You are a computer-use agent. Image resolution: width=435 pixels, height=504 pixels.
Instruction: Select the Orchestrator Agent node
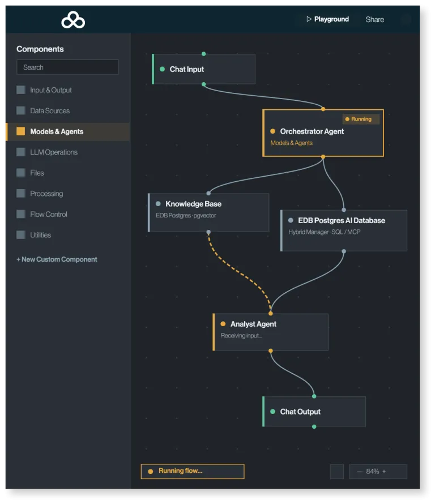[x=323, y=133]
